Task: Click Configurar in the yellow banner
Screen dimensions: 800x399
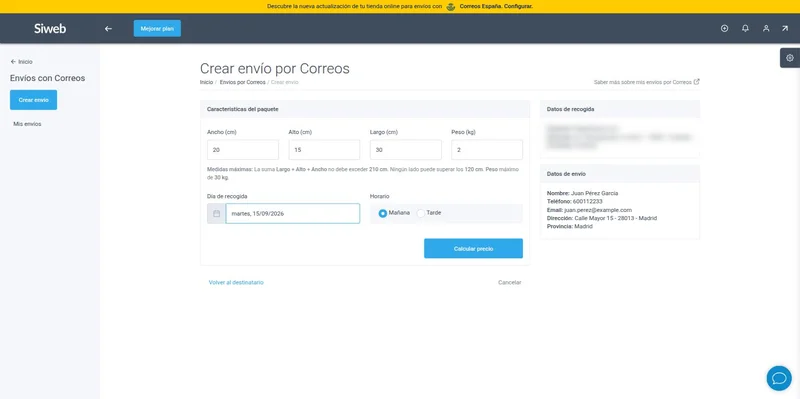Action: pos(519,7)
